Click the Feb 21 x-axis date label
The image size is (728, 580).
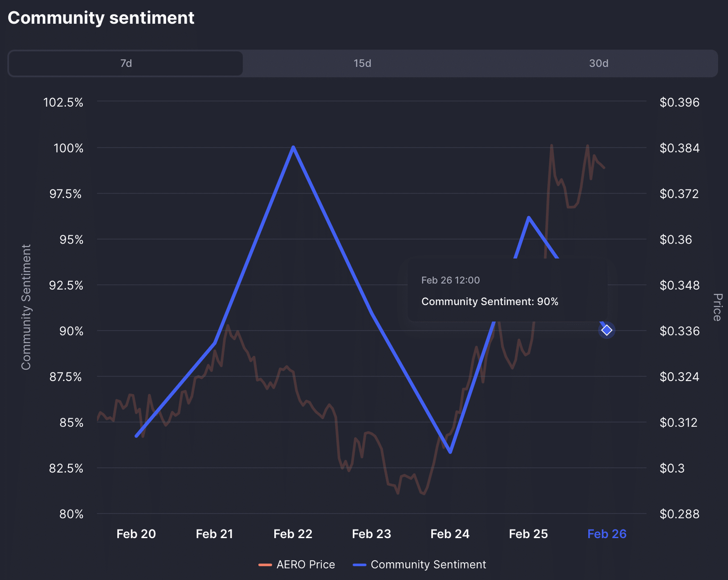(x=214, y=534)
